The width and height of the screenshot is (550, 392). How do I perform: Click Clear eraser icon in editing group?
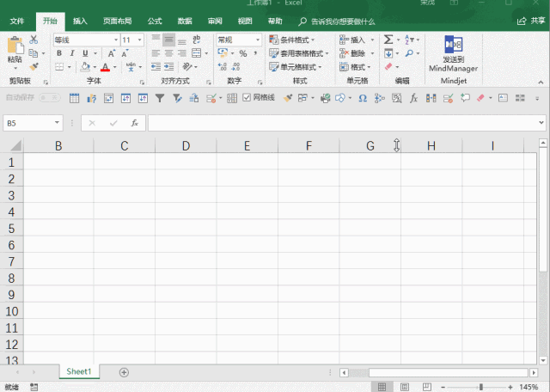coord(388,66)
